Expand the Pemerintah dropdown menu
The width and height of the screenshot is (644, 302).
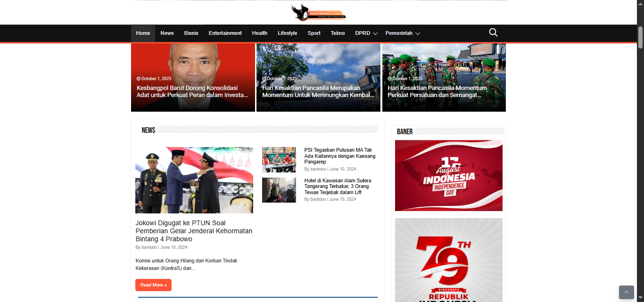(x=402, y=33)
